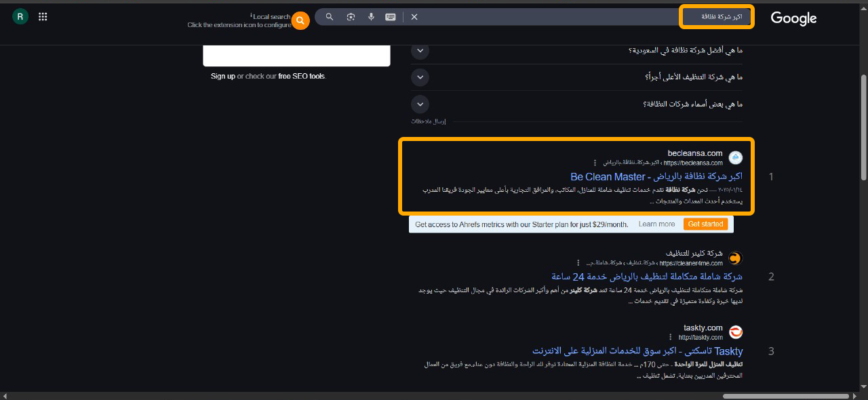Click the free SEO tools link
The width and height of the screenshot is (868, 400).
301,77
